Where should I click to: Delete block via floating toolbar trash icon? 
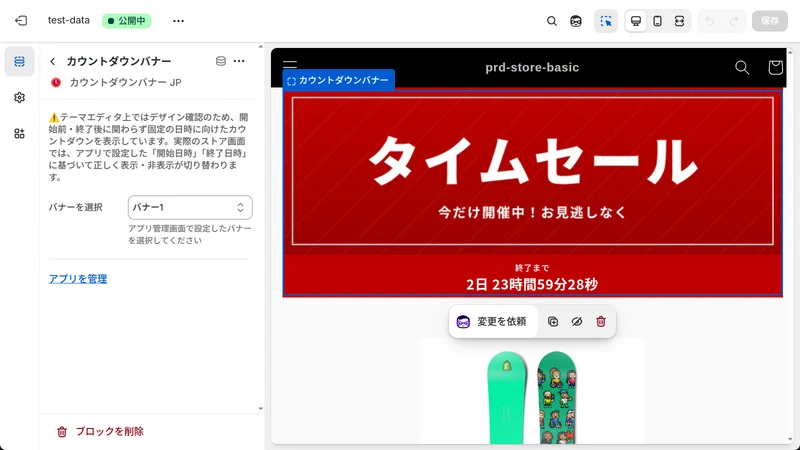[601, 321]
